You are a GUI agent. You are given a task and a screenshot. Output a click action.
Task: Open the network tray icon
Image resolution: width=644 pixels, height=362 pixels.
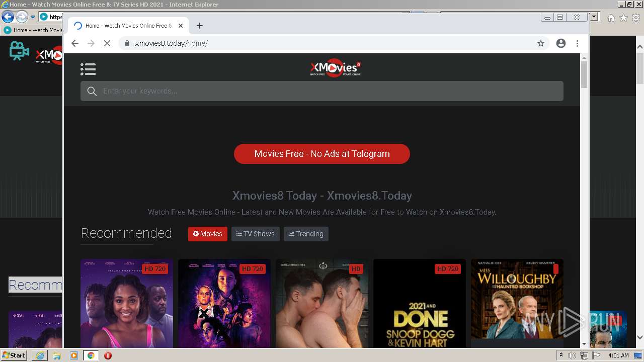[x=584, y=355]
